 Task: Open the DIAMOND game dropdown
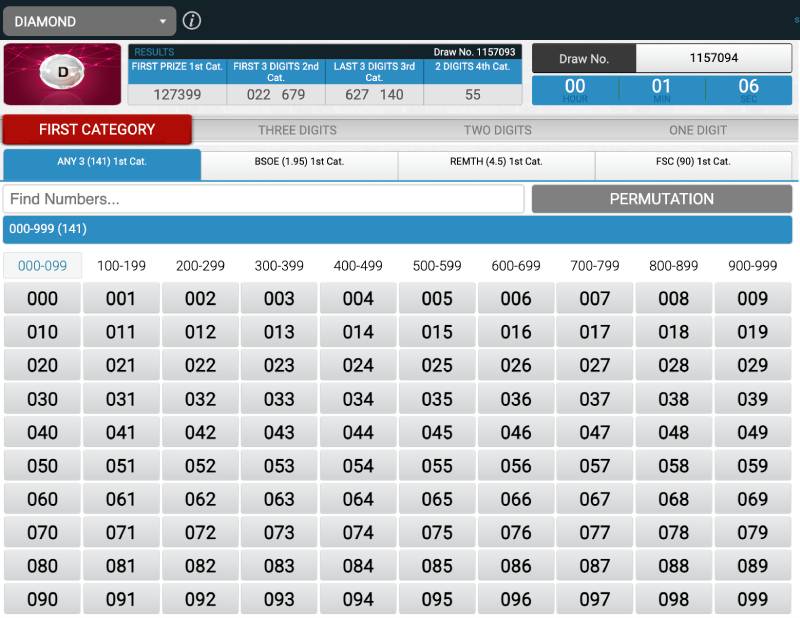tap(90, 21)
